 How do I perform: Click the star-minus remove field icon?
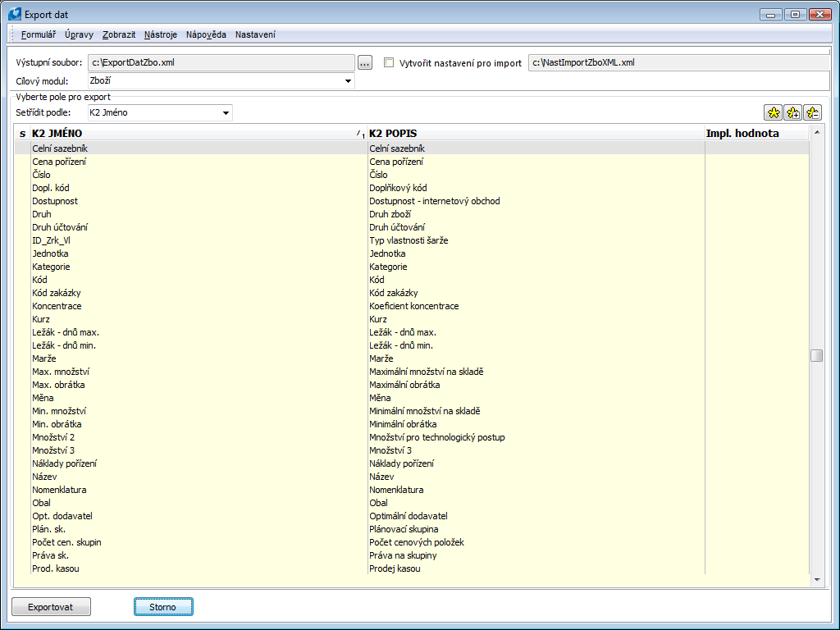click(x=812, y=112)
